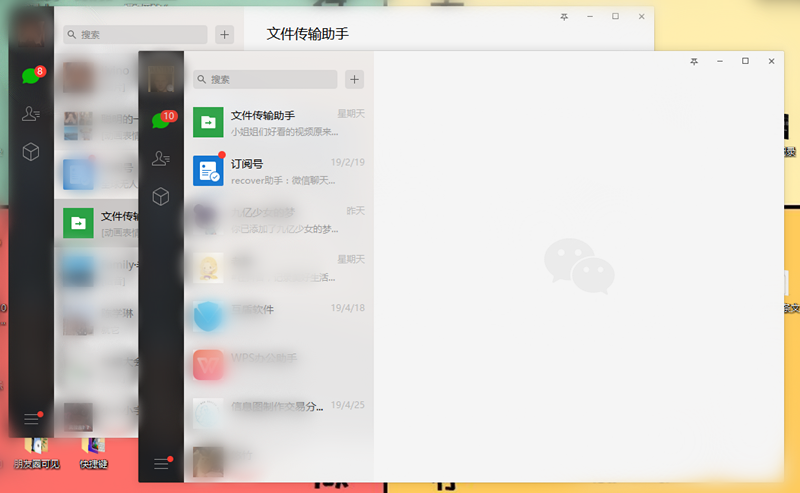800x493 pixels.
Task: Open Contacts icon in the back WeChat window
Action: [31, 114]
